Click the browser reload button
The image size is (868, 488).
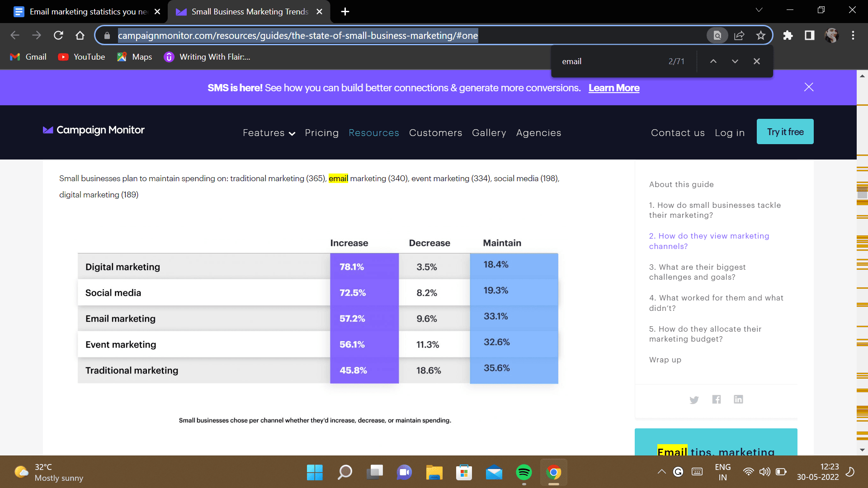(58, 35)
